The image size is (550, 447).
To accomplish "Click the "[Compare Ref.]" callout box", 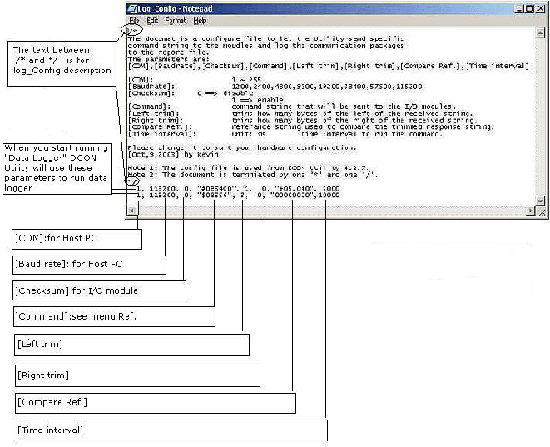I will [x=155, y=403].
